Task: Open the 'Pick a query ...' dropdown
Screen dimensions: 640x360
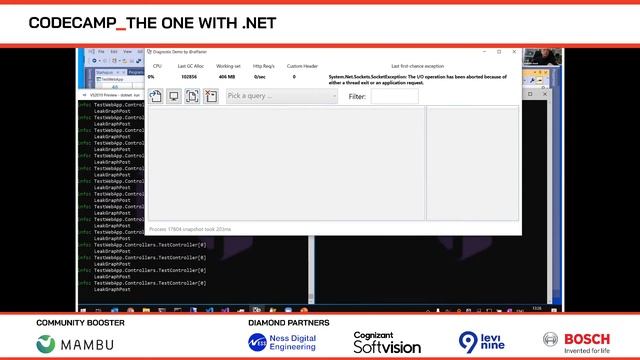Action: [x=282, y=96]
